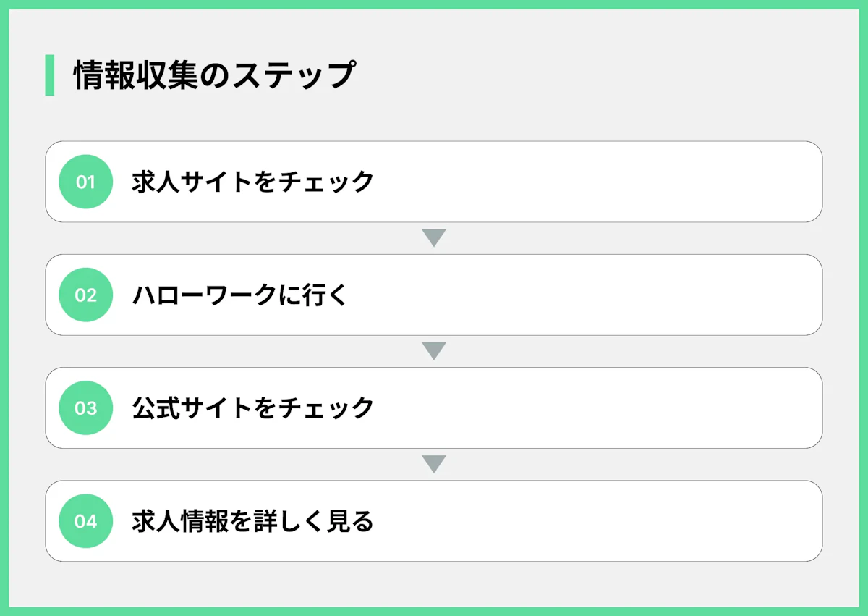
Task: Click the 公式サイトをチェック label
Action: pyautogui.click(x=252, y=408)
